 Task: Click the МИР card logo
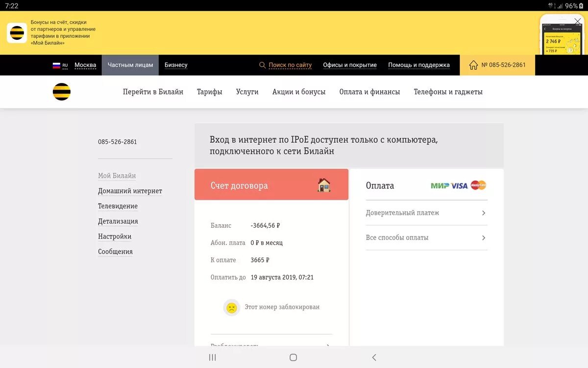(440, 185)
